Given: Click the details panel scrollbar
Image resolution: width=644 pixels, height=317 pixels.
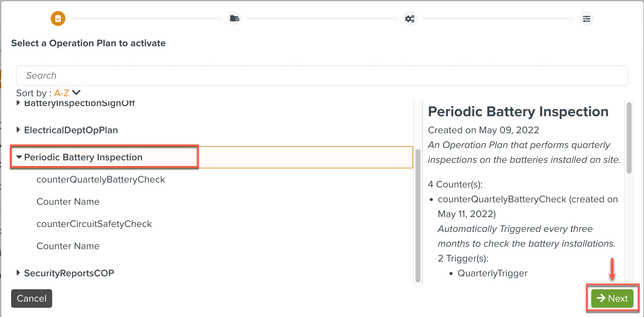Looking at the screenshot, I should click(x=629, y=138).
